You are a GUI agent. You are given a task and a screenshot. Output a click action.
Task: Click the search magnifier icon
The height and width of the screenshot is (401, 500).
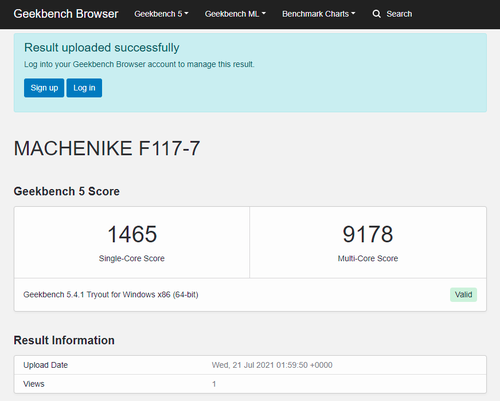pyautogui.click(x=376, y=14)
